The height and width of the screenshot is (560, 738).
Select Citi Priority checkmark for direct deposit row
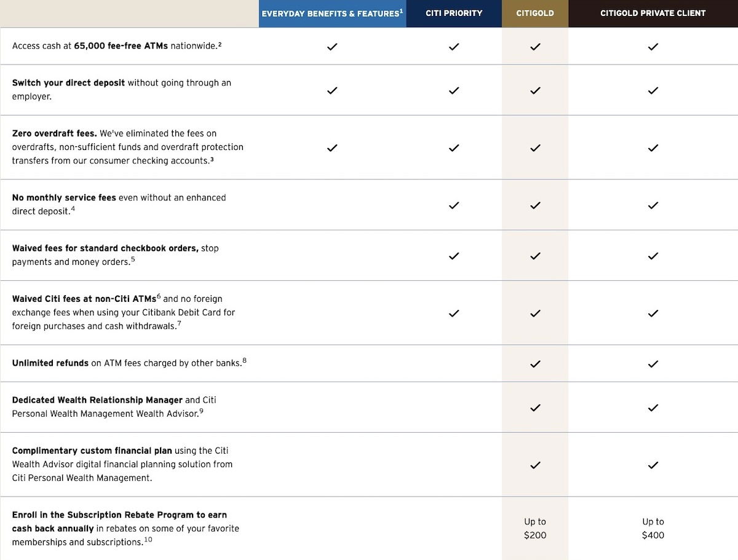click(454, 90)
